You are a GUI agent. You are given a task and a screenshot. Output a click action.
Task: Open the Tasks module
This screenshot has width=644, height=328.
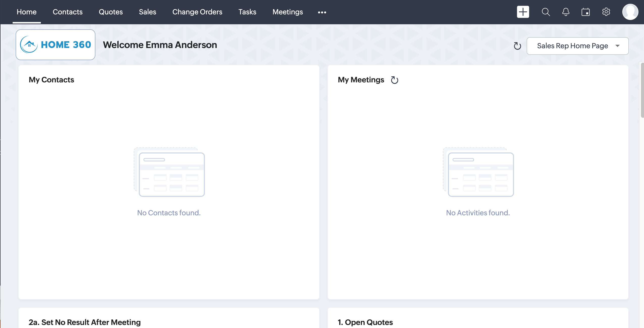pyautogui.click(x=247, y=12)
